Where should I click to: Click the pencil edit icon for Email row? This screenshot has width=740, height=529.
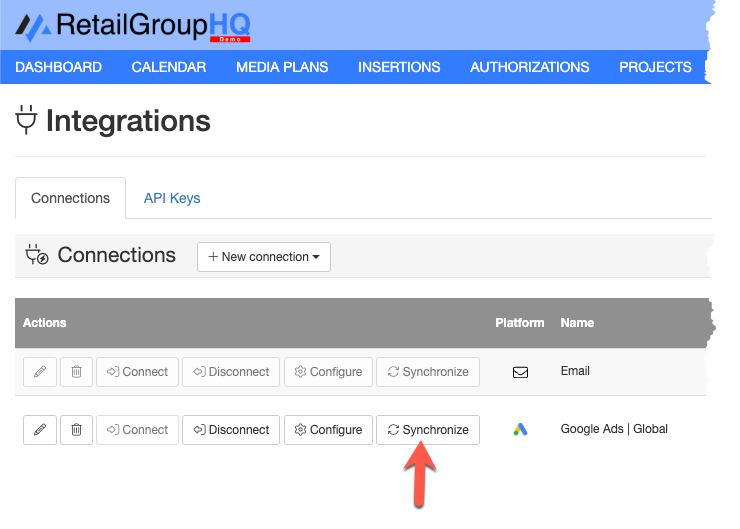[x=40, y=372]
